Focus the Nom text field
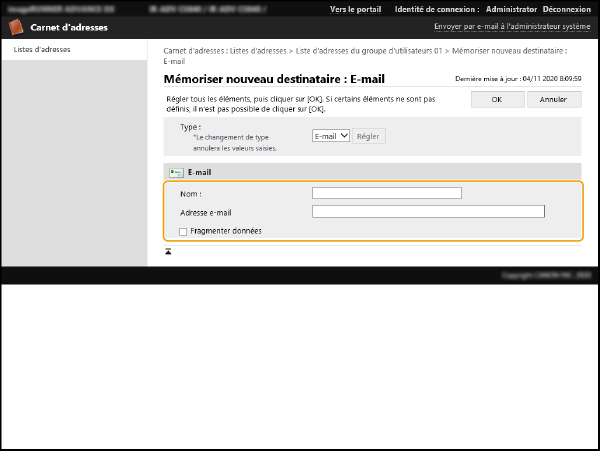 386,193
